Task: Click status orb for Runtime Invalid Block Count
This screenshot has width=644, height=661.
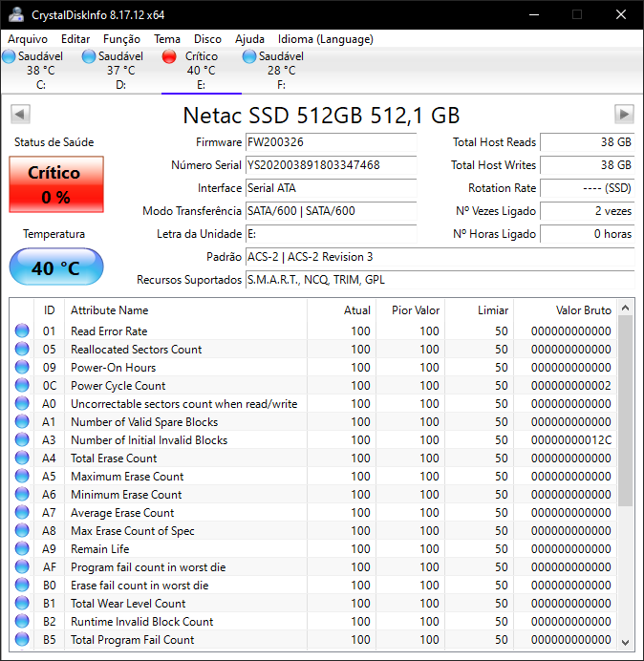Action: (x=22, y=621)
